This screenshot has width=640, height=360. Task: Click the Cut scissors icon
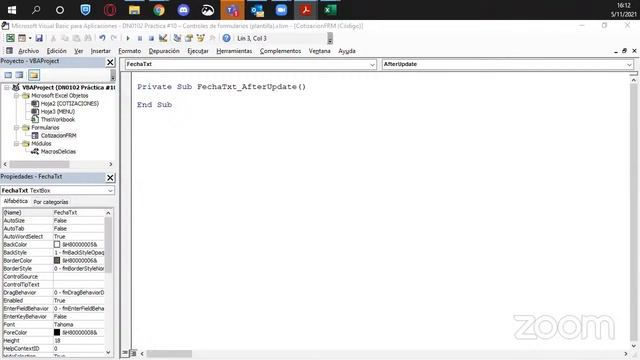53,38
